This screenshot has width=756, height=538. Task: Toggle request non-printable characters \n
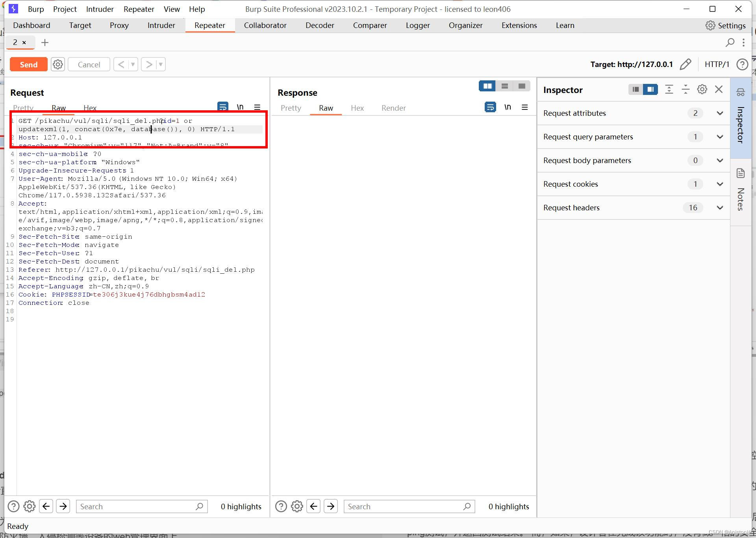(240, 107)
